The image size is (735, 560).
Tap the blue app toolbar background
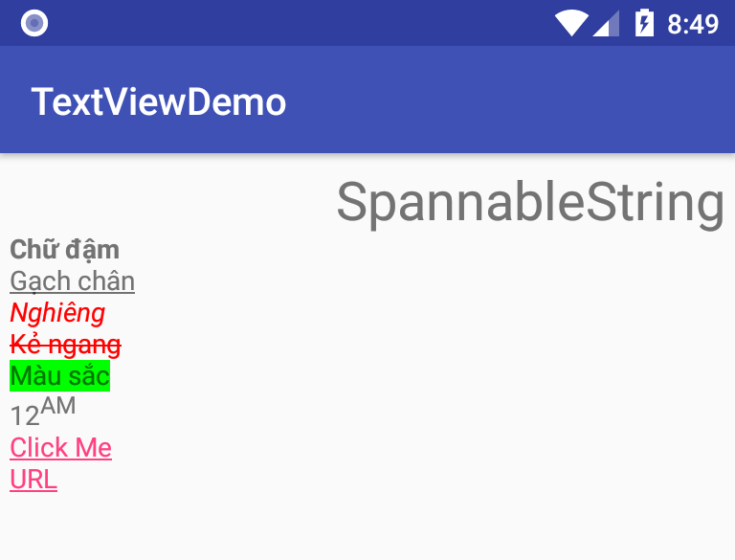click(506, 100)
